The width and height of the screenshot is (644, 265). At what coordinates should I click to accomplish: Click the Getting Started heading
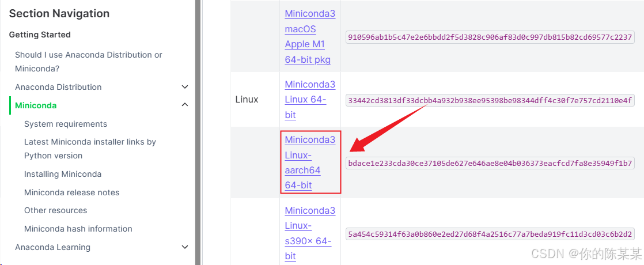click(x=40, y=35)
